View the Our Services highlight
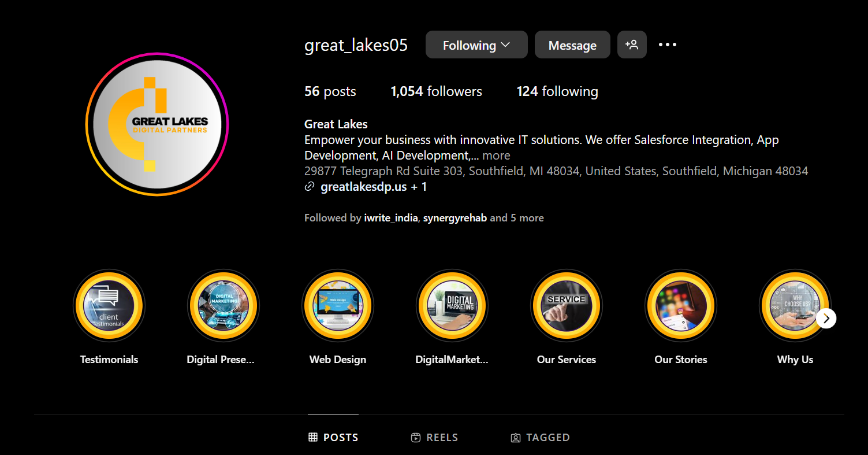This screenshot has width=868, height=455. (567, 305)
